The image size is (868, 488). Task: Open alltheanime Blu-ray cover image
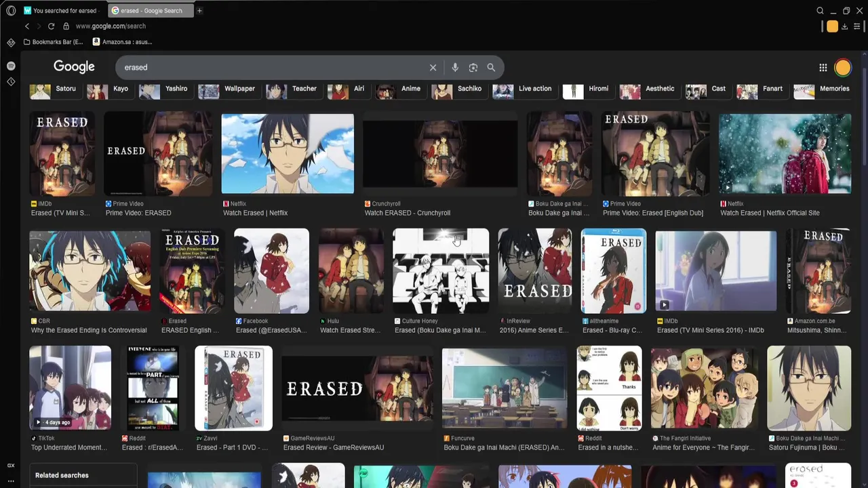point(613,271)
